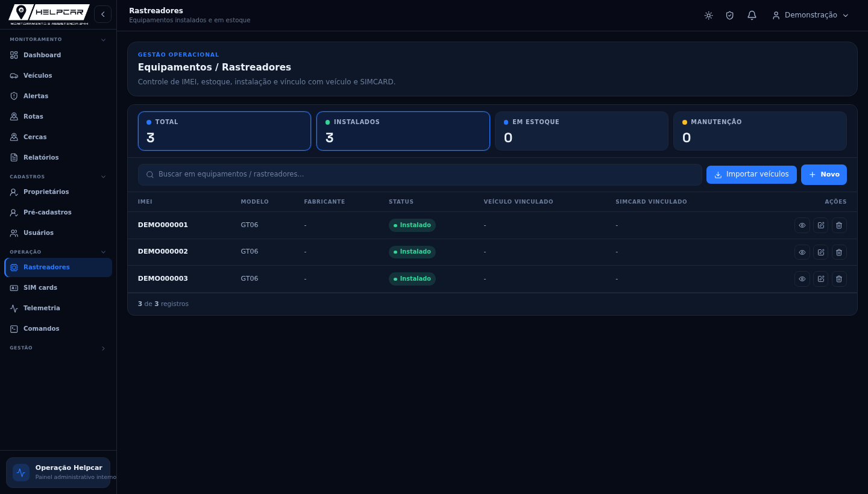The width and height of the screenshot is (868, 494).
Task: Delete tracker DEMO000003
Action: (839, 279)
